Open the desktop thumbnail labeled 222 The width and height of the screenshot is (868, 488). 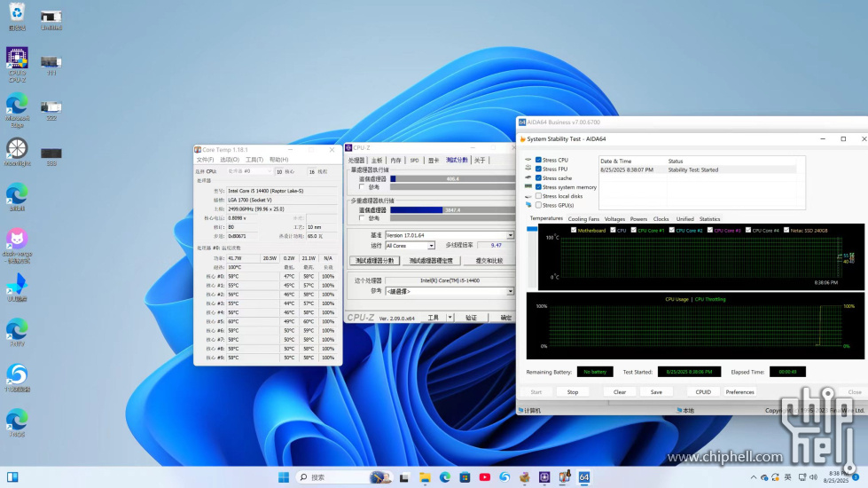click(51, 110)
